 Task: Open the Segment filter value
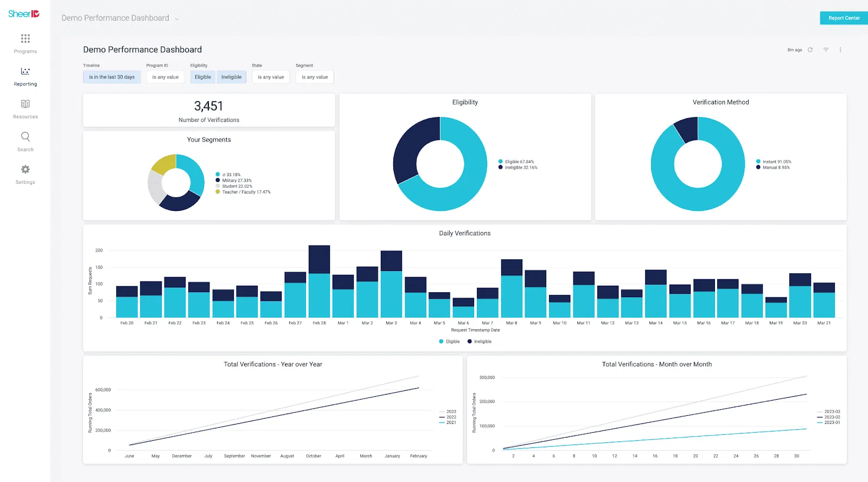[315, 77]
